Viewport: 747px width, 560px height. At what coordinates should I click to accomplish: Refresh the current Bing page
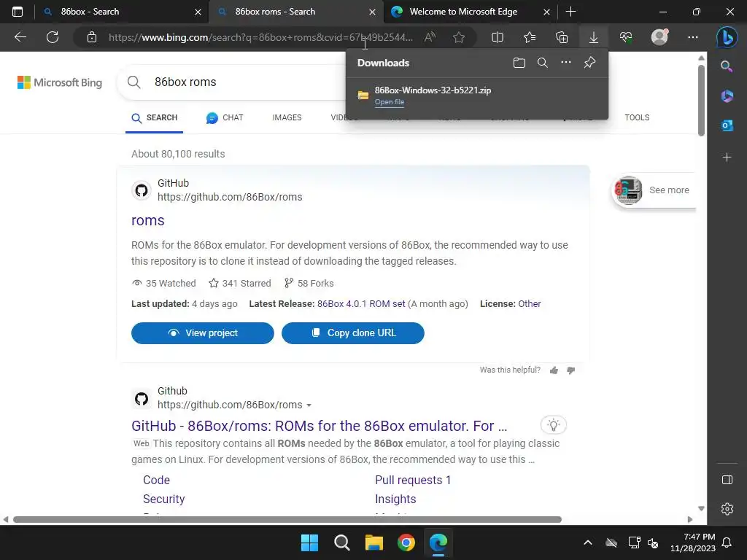pos(53,37)
